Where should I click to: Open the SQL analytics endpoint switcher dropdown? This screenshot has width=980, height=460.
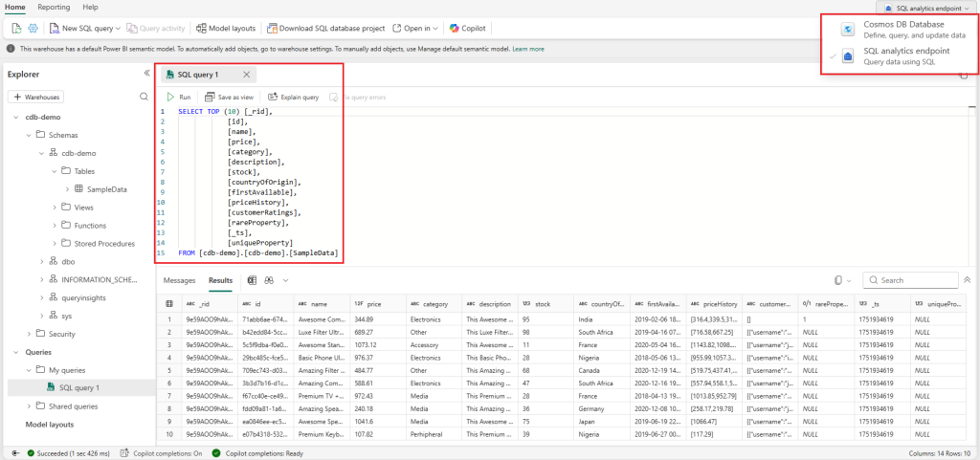(x=928, y=8)
